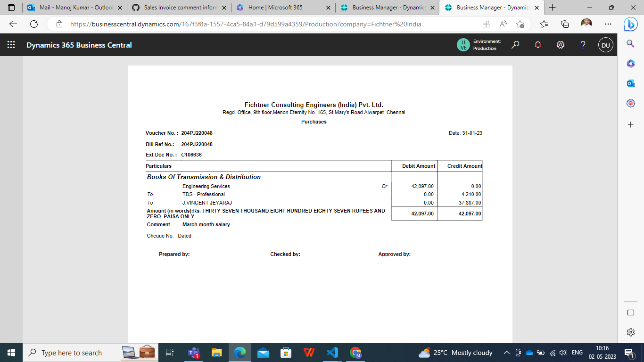Open the new Outlook mail app from taskbar
This screenshot has width=644, height=362.
263,352
